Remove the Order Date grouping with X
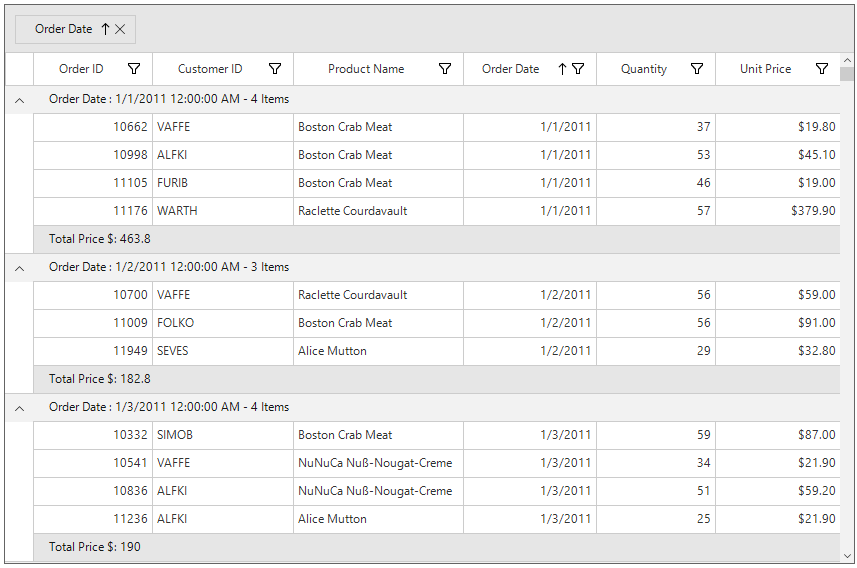Image resolution: width=857 pixels, height=568 pixels. coord(120,30)
